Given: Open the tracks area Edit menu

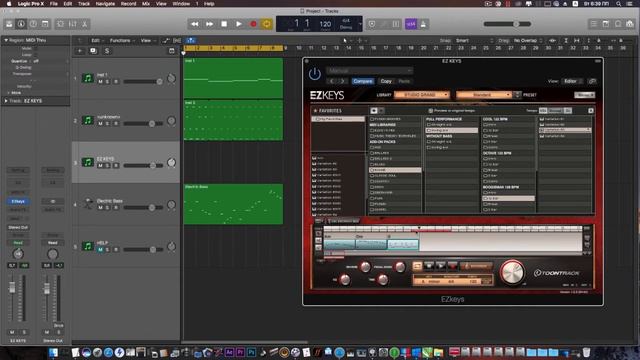Looking at the screenshot, I should point(97,40).
